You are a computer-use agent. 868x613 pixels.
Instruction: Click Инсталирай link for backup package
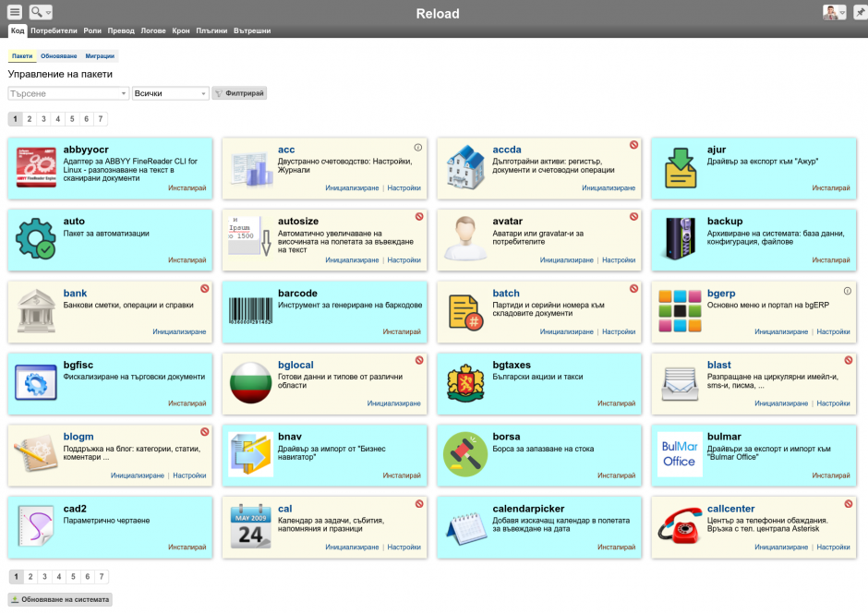831,259
